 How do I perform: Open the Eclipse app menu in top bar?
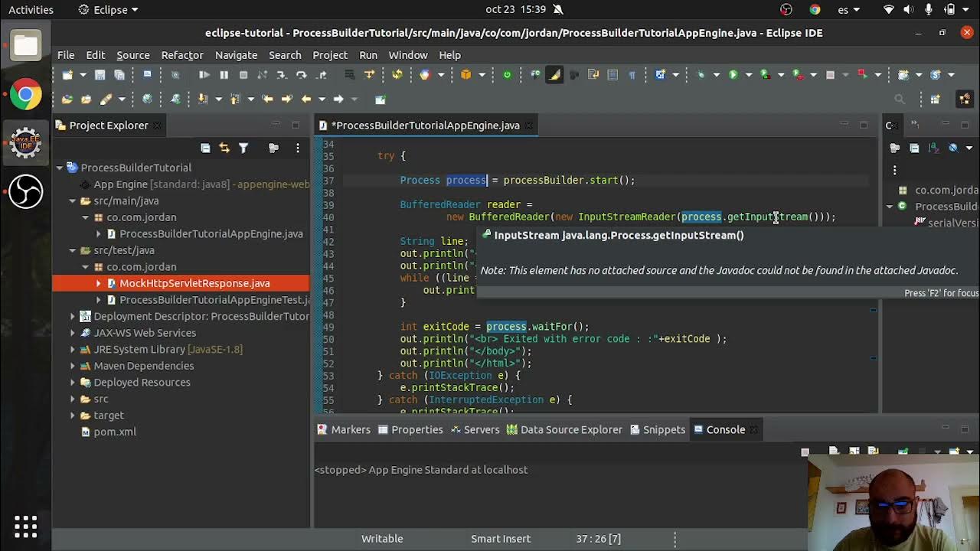coord(109,10)
